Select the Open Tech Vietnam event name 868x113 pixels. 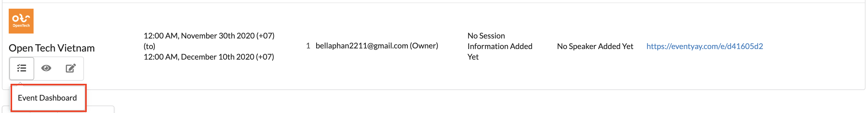click(x=52, y=48)
